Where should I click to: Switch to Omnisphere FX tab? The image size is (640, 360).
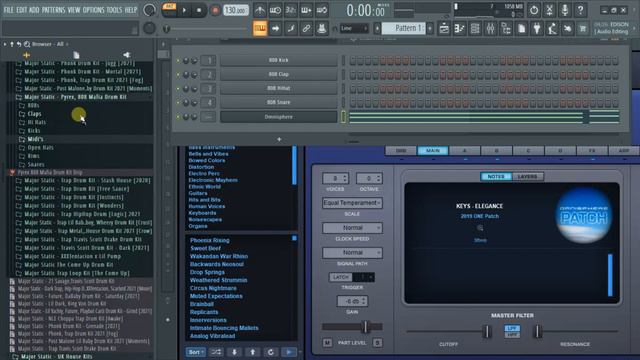(592, 151)
